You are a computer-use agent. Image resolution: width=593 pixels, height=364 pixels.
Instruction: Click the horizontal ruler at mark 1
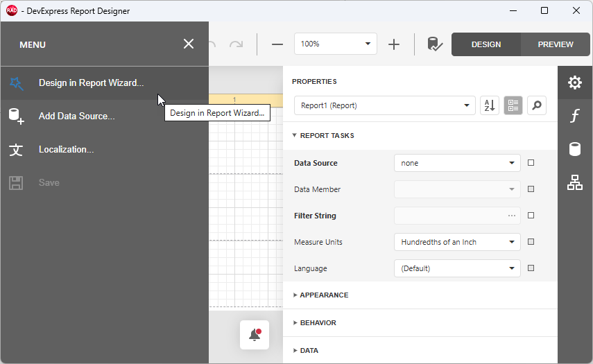(x=234, y=100)
